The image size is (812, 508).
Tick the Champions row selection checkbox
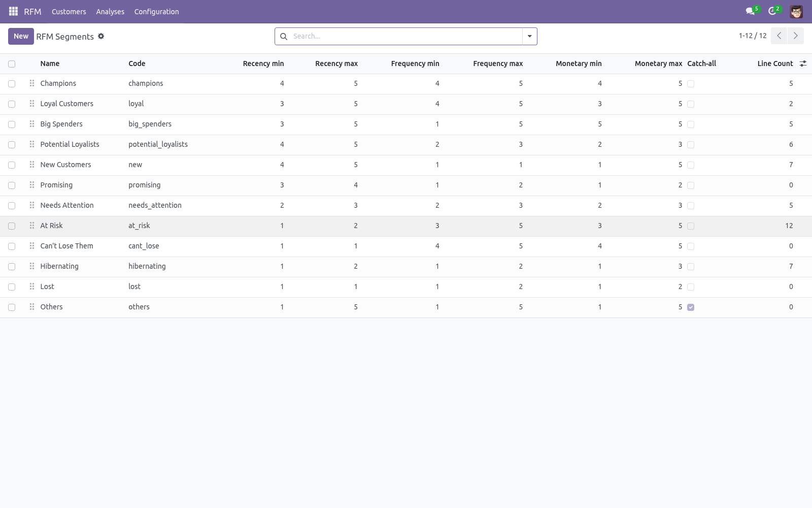pyautogui.click(x=12, y=84)
